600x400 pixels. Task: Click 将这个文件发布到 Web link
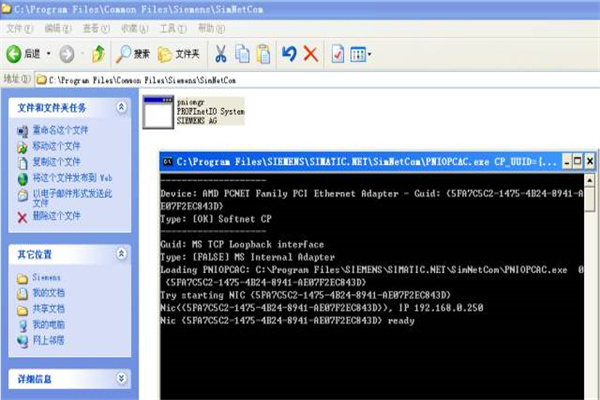click(x=72, y=178)
